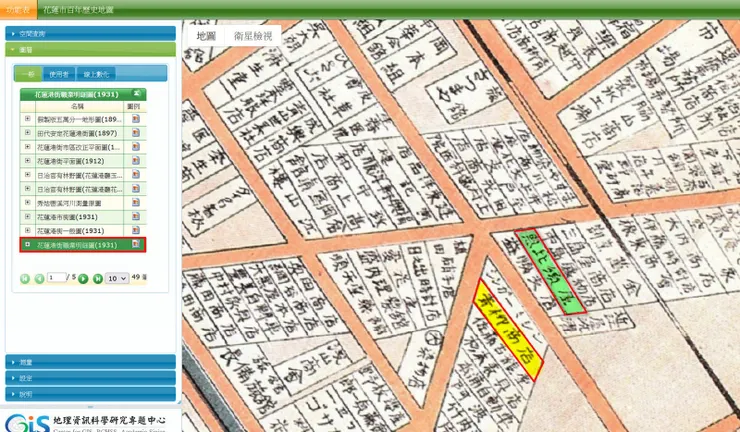This screenshot has height=432, width=740.
Task: Go to first page of layer list
Action: (25, 279)
